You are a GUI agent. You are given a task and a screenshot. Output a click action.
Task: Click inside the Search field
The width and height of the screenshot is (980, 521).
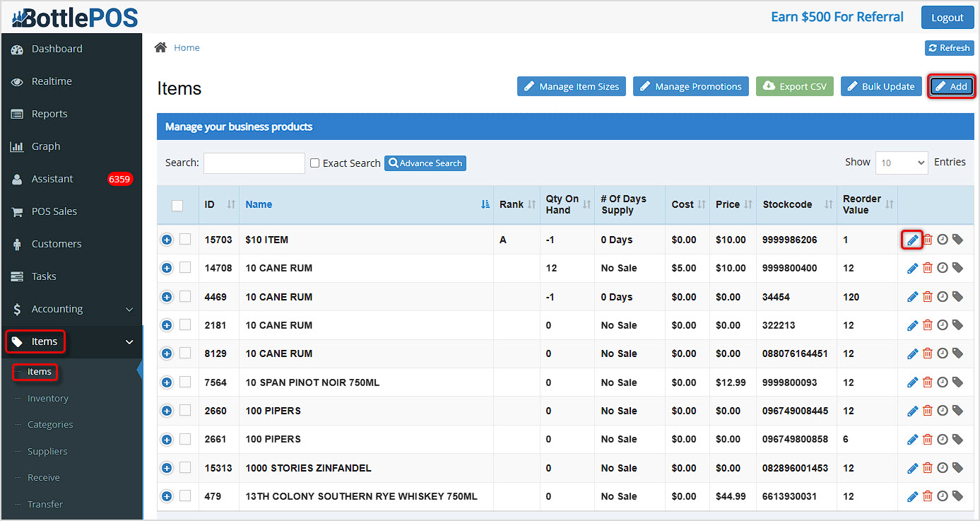[x=254, y=163]
